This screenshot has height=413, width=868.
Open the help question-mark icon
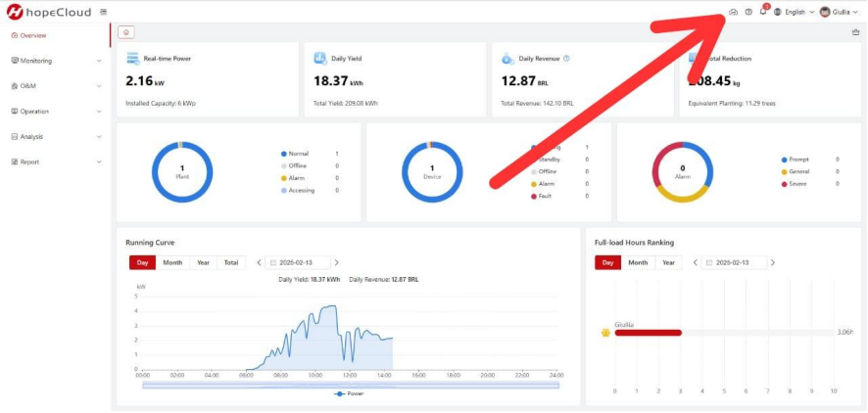pos(748,12)
